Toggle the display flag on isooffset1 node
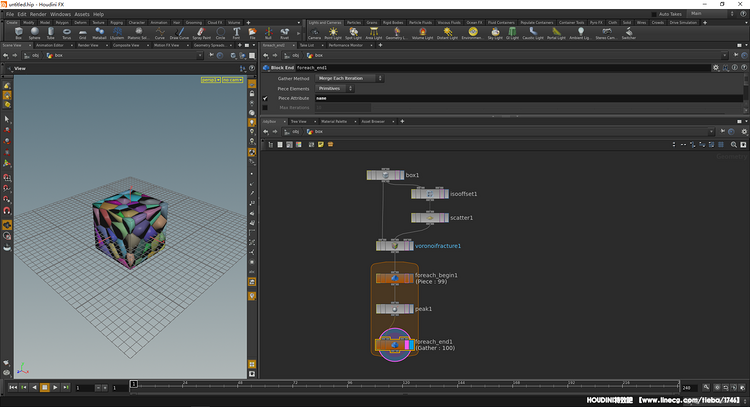Screen dimensions: 750x407 coord(446,194)
